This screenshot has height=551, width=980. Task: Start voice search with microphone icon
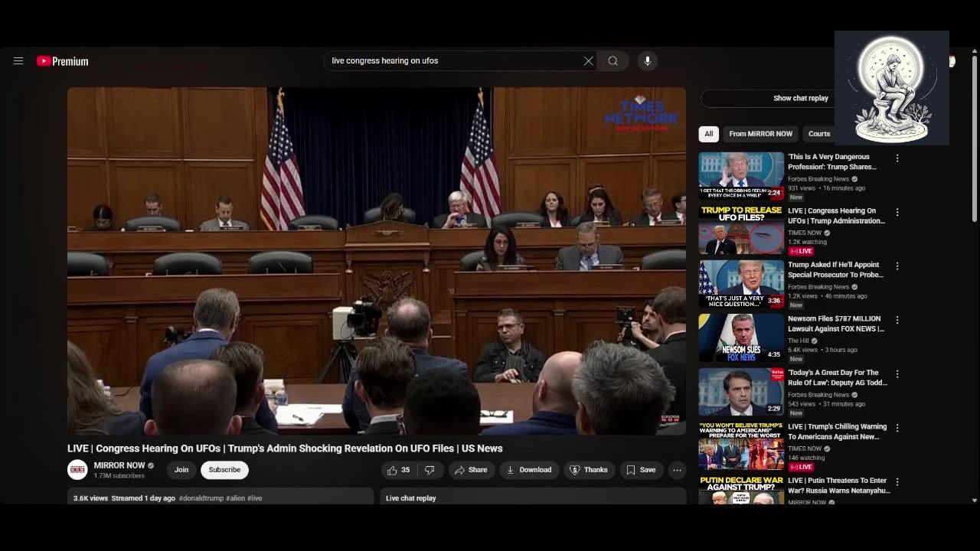tap(648, 61)
